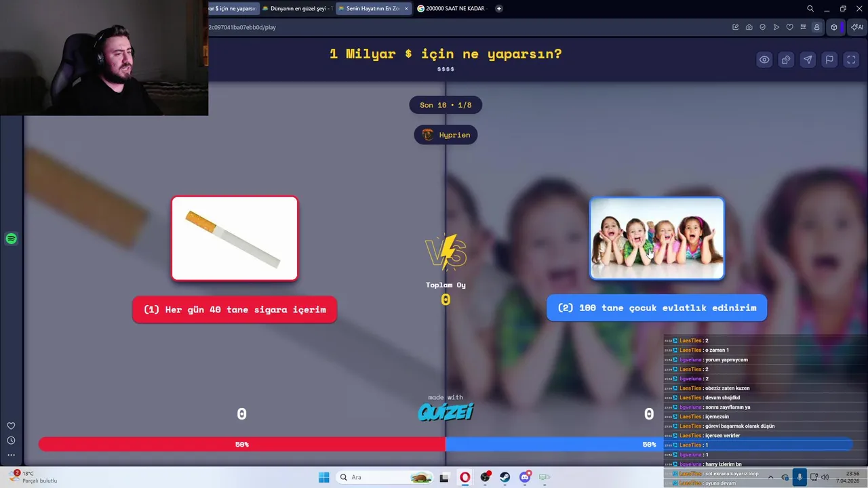Toggle the eye visibility icon
Viewport: 868px width, 488px height.
[764, 60]
